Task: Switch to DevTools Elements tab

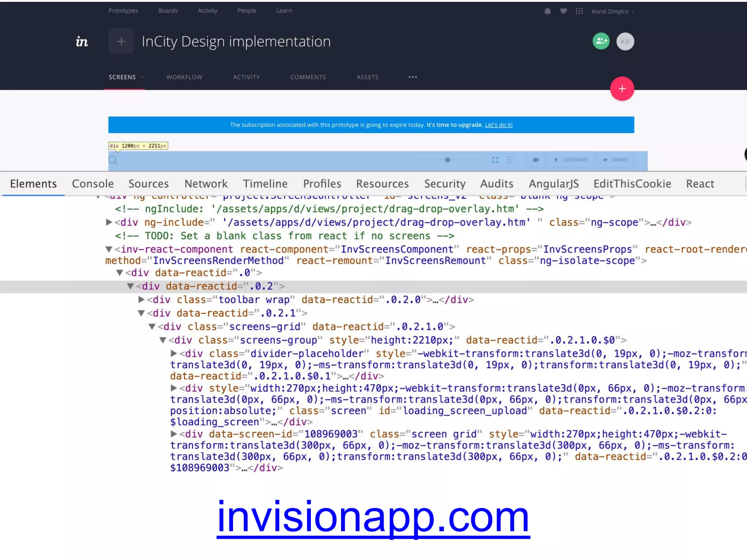Action: (x=33, y=184)
